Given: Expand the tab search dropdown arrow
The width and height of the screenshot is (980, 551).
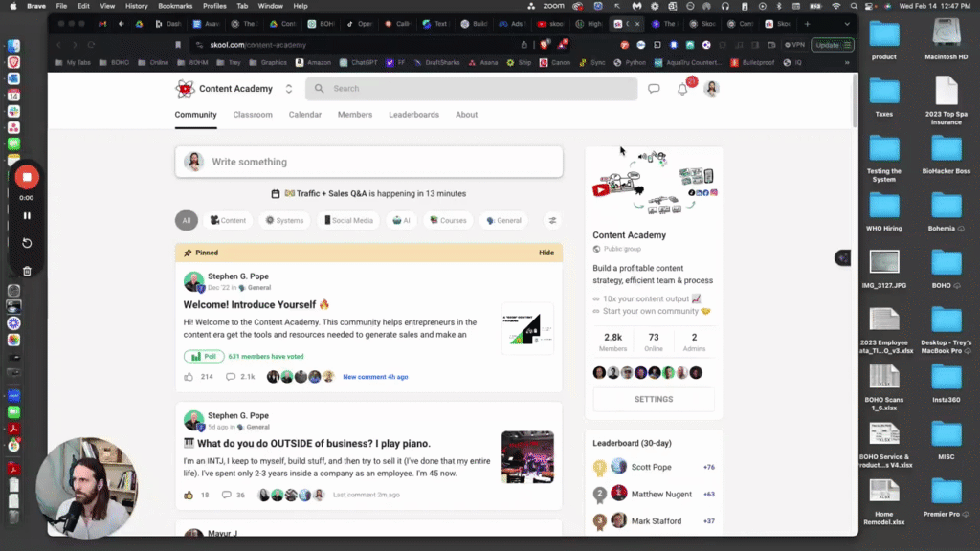Looking at the screenshot, I should 847,24.
